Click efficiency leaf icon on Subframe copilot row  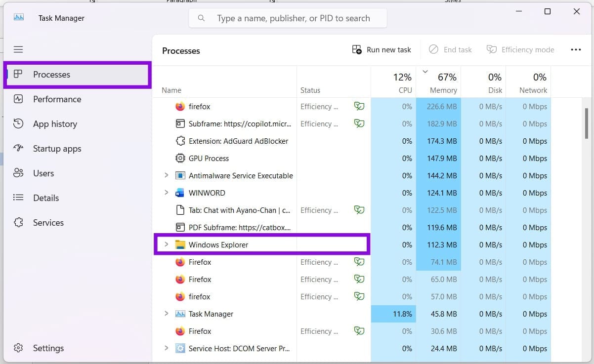click(359, 123)
